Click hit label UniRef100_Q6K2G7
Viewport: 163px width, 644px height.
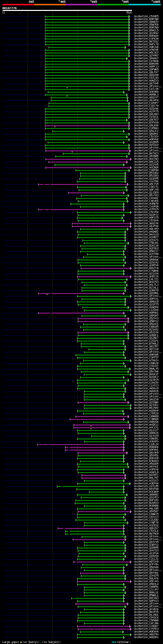click(x=146, y=528)
